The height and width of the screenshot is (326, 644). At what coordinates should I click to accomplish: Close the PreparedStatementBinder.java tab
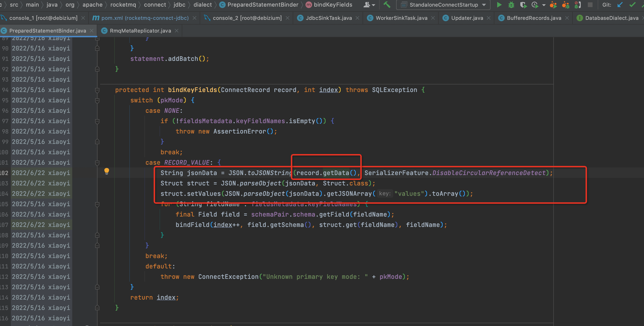92,31
